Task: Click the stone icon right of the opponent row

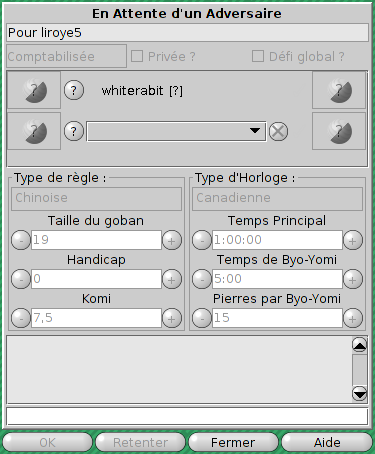Action: click(x=339, y=131)
